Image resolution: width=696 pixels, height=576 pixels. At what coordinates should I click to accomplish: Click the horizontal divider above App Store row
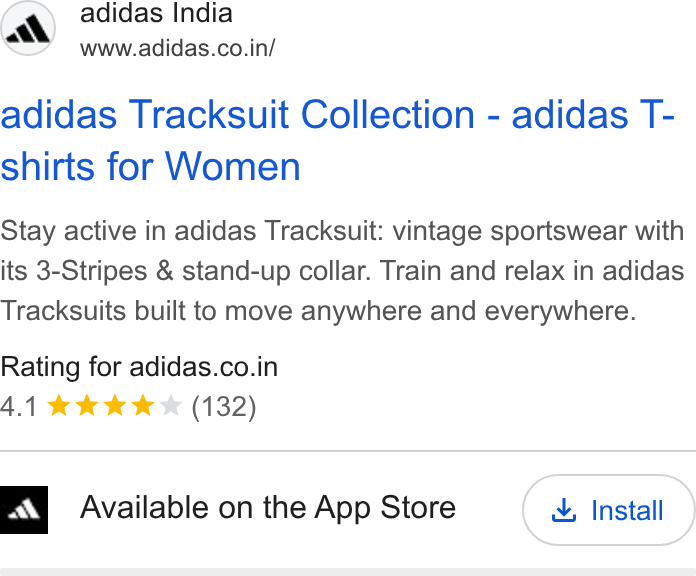(348, 451)
